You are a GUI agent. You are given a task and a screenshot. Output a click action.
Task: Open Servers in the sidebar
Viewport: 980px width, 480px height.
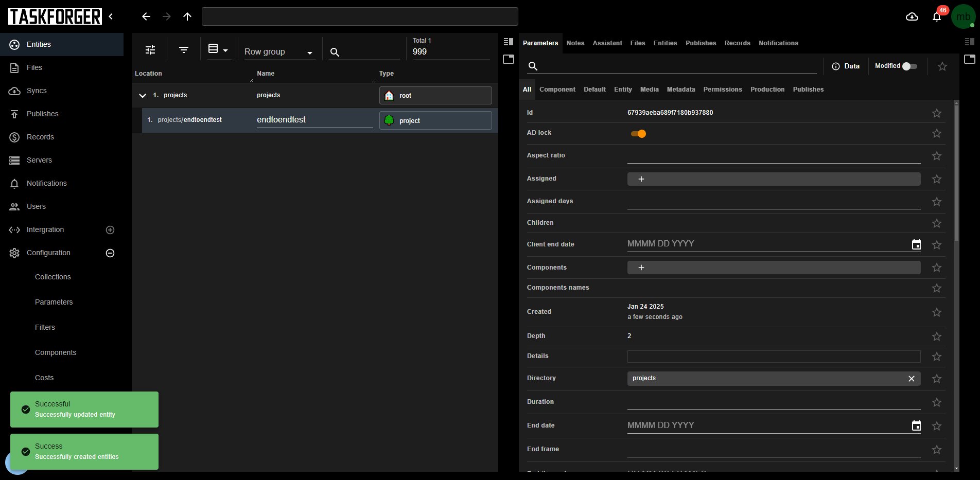pos(62,160)
